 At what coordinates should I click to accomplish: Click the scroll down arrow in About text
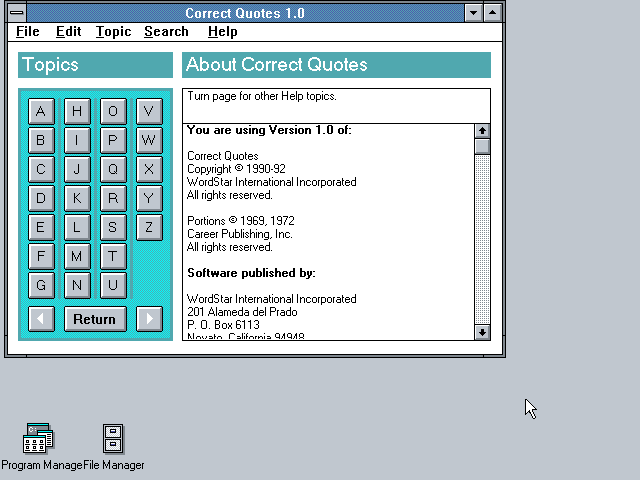click(x=482, y=332)
